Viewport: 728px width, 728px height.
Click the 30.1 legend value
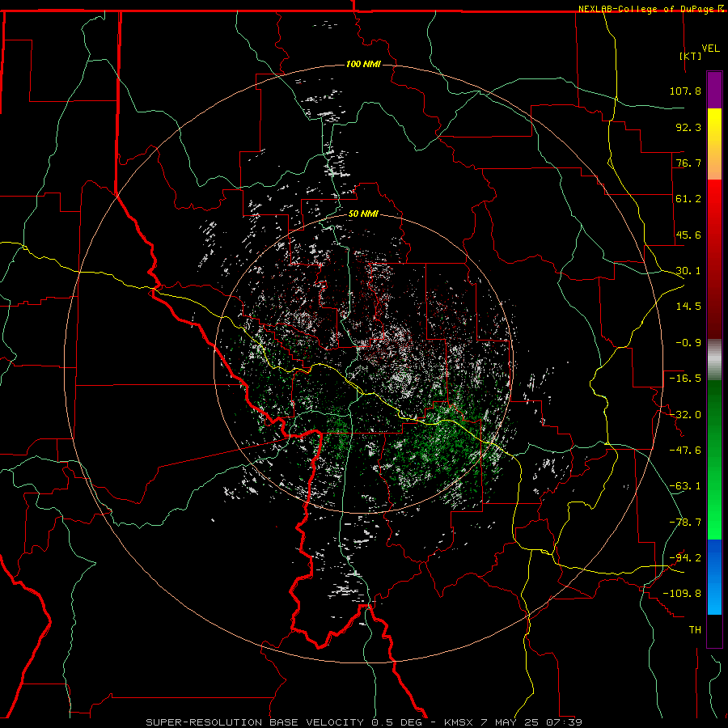coord(688,271)
